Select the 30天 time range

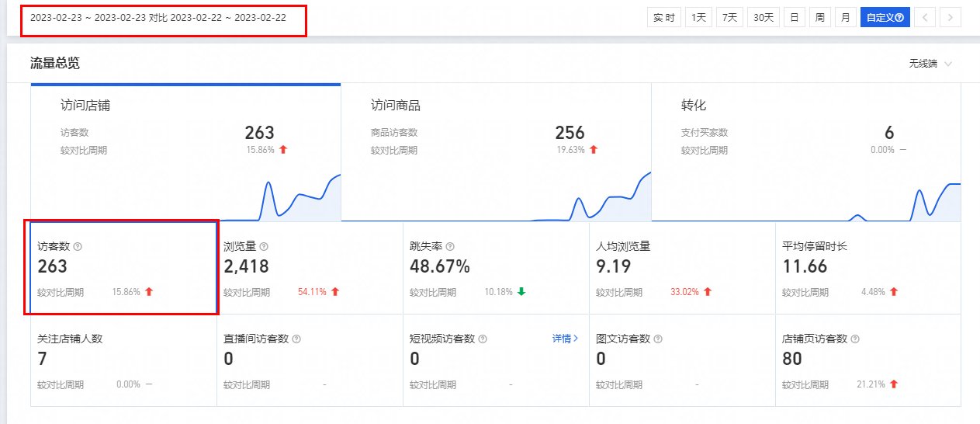764,17
